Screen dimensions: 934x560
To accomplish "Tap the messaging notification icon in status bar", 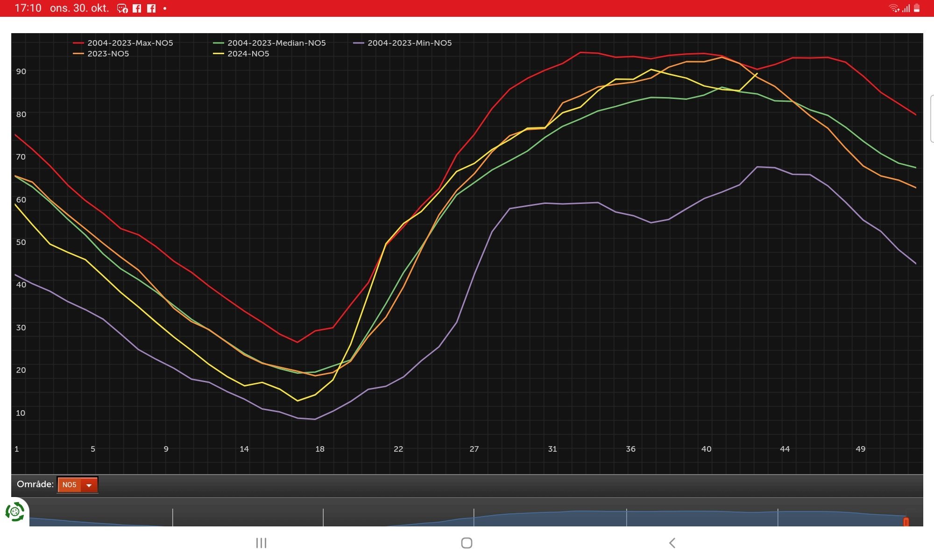I will 122,8.
